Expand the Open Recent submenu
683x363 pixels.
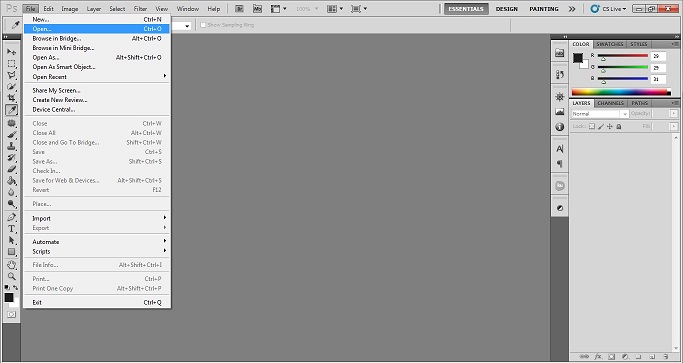pyautogui.click(x=97, y=77)
